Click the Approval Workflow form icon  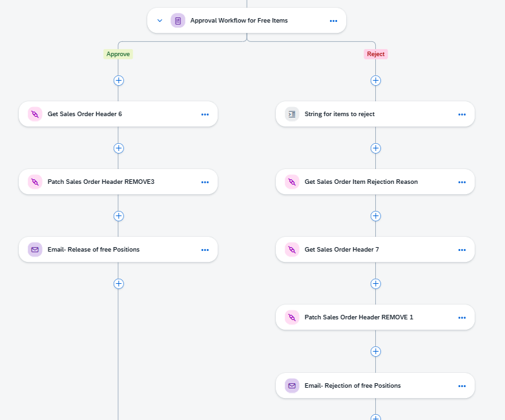pyautogui.click(x=178, y=21)
